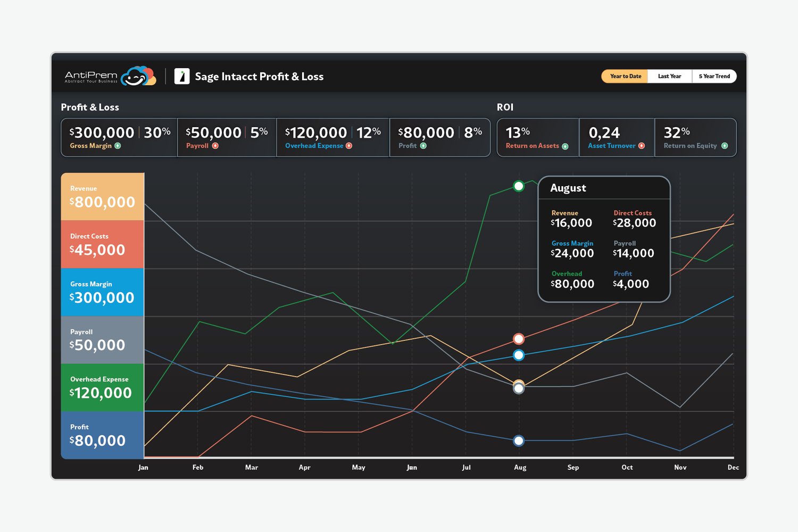
Task: Click the Return on Assets 13% card
Action: click(x=538, y=138)
